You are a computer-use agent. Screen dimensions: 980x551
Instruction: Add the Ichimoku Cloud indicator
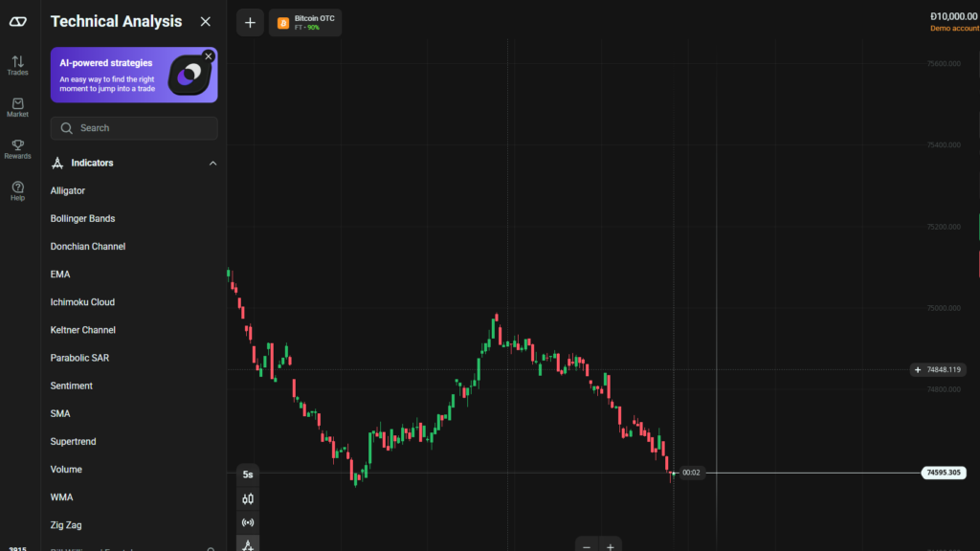click(x=82, y=301)
